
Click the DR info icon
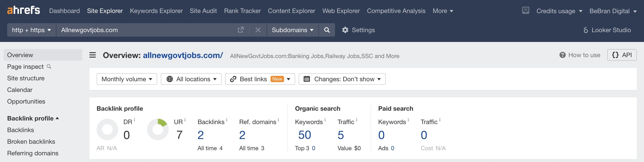point(134,120)
